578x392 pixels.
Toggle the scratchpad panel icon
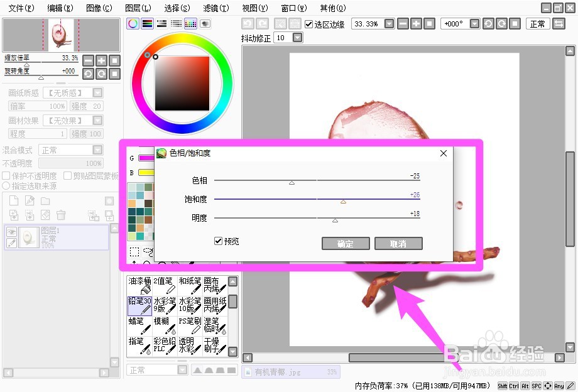pyautogui.click(x=205, y=24)
